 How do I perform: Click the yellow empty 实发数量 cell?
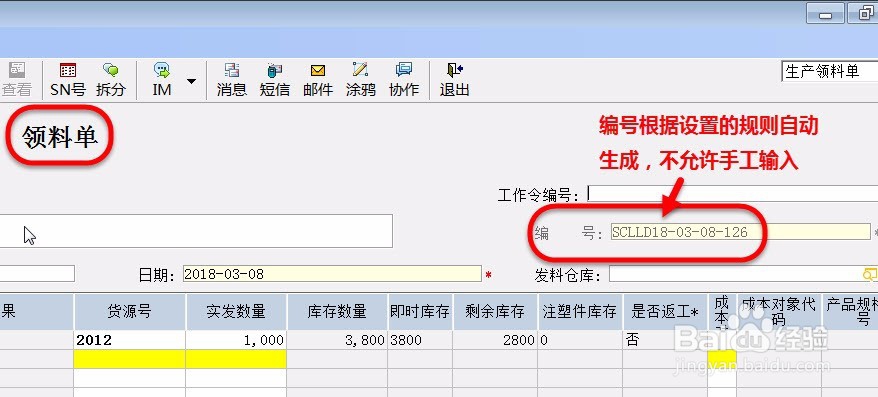tap(236, 359)
